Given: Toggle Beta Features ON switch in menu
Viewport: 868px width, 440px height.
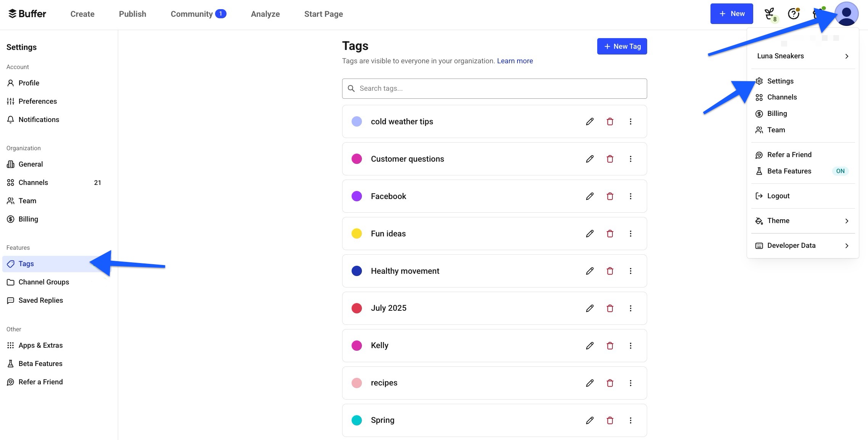Looking at the screenshot, I should (x=840, y=171).
